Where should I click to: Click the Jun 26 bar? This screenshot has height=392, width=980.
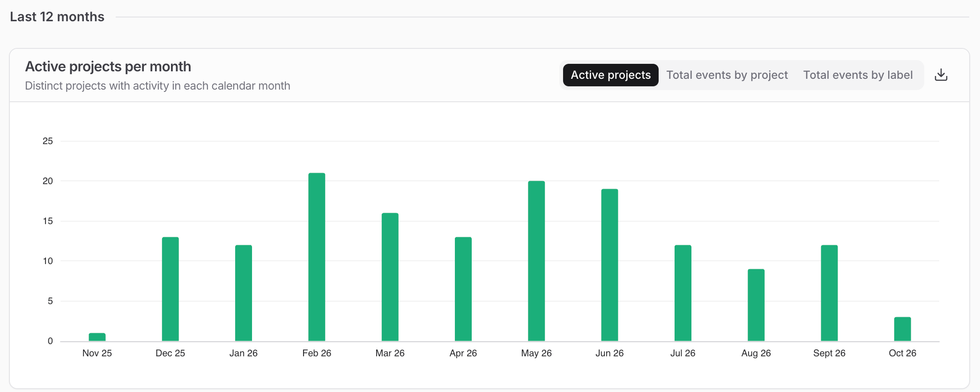pyautogui.click(x=609, y=265)
